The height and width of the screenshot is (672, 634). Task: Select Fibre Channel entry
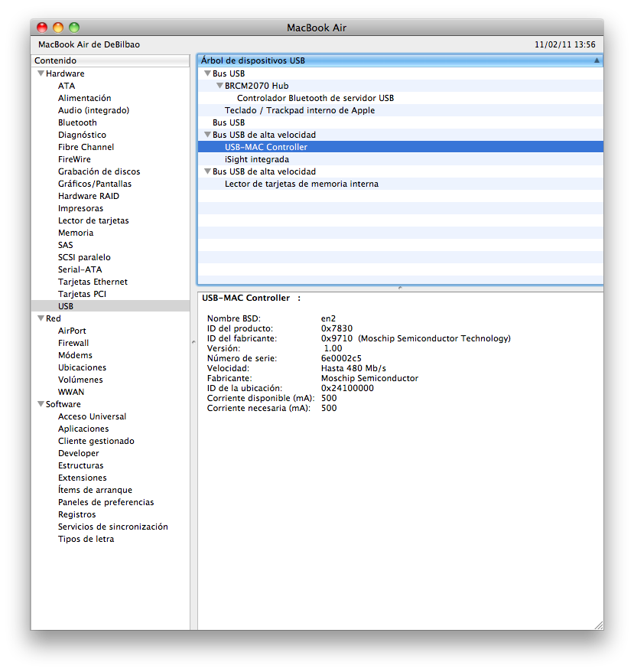(x=86, y=147)
